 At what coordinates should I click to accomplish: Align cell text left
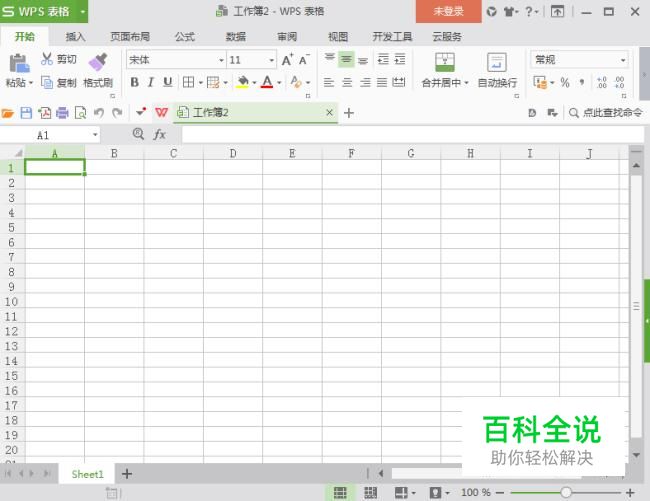click(x=329, y=82)
